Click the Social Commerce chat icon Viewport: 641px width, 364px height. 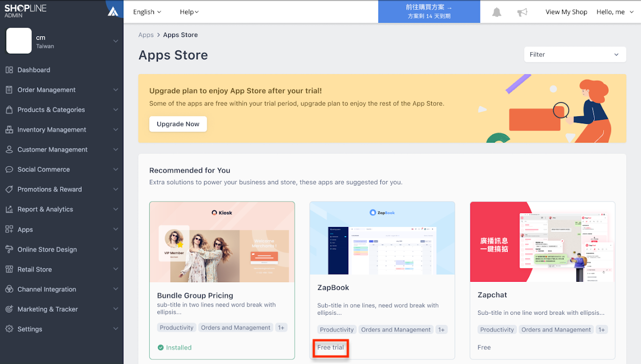[9, 170]
